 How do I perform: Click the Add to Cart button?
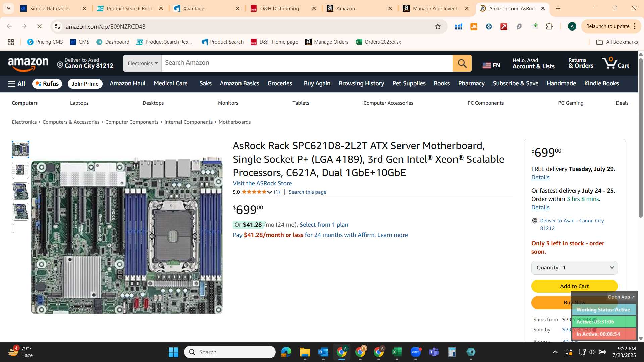(x=574, y=286)
